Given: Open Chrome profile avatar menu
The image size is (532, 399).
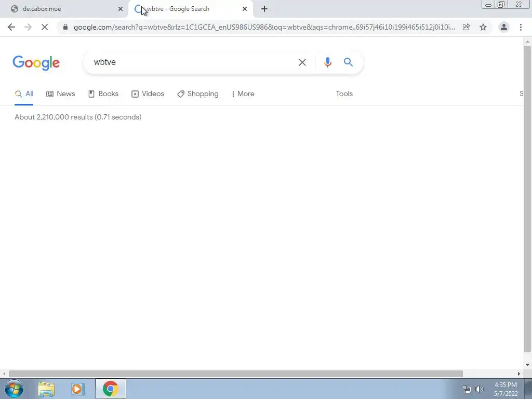Looking at the screenshot, I should (x=504, y=27).
